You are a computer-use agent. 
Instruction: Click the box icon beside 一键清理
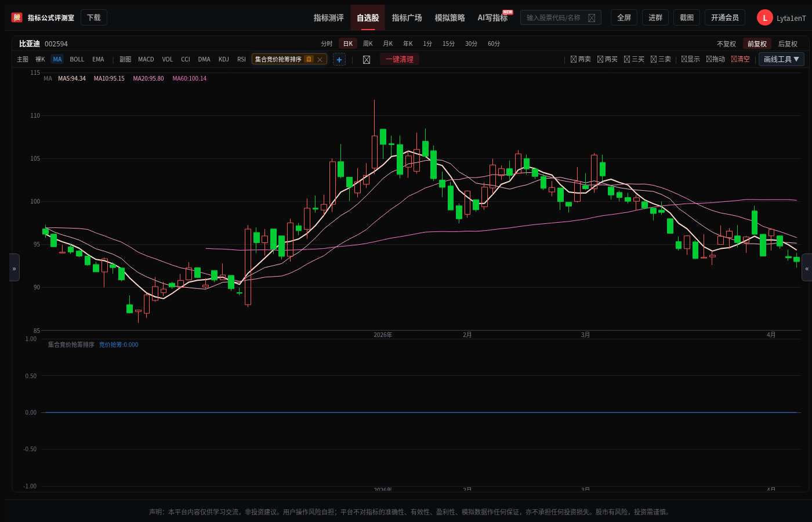tap(367, 59)
